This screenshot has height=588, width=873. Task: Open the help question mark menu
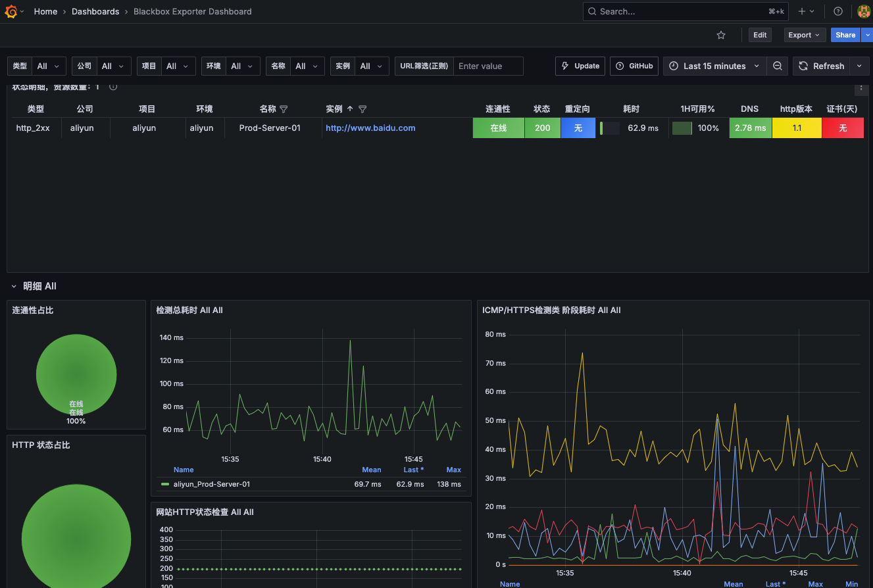click(838, 11)
